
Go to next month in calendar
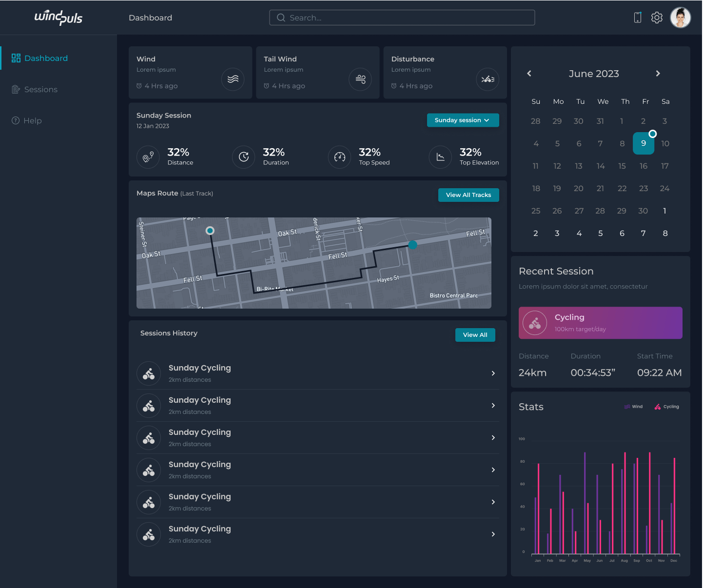[x=658, y=74]
